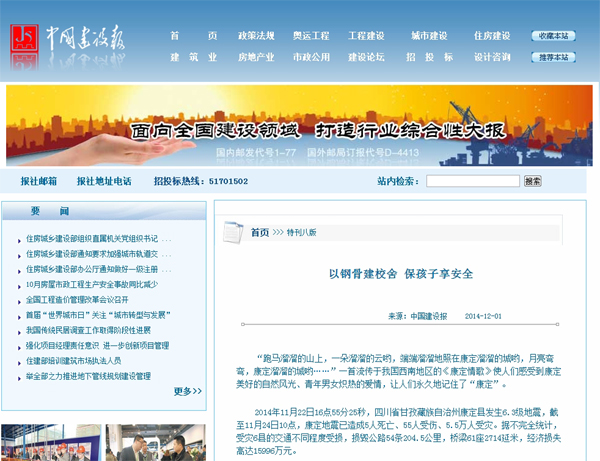Click the 搜索 search button
The height and width of the screenshot is (461, 600).
coord(533,181)
